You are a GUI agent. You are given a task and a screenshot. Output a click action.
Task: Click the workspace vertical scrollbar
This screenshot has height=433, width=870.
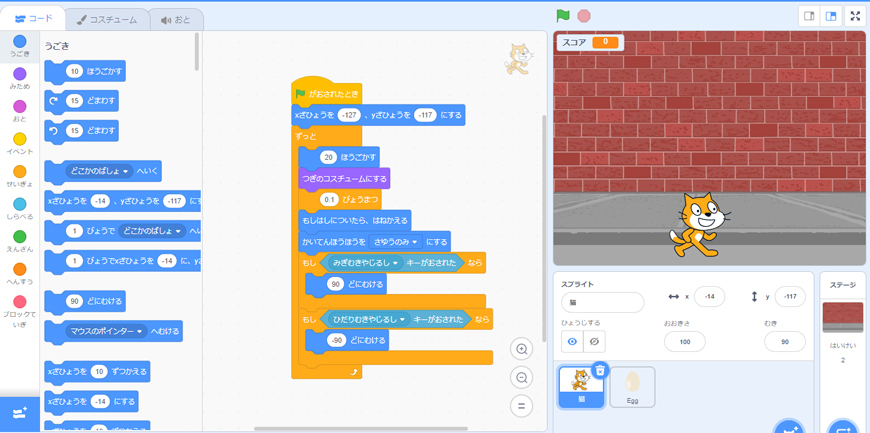(544, 228)
